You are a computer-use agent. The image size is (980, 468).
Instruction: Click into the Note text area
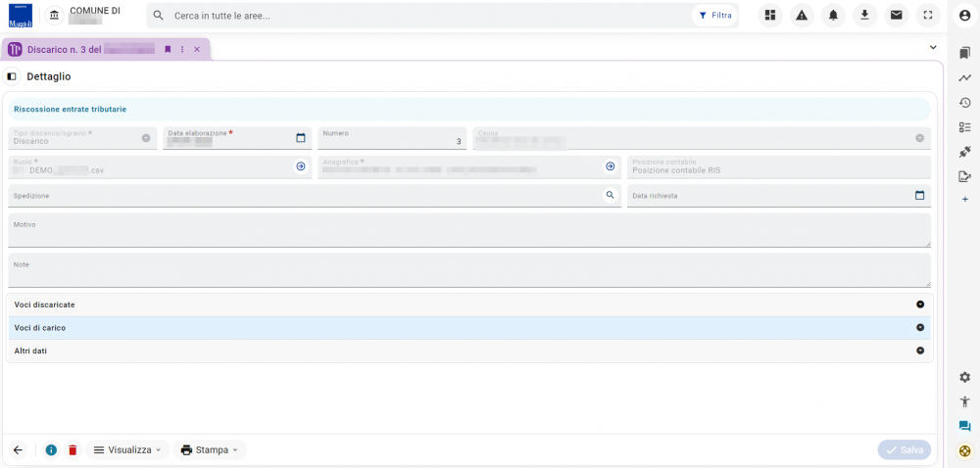click(x=469, y=270)
